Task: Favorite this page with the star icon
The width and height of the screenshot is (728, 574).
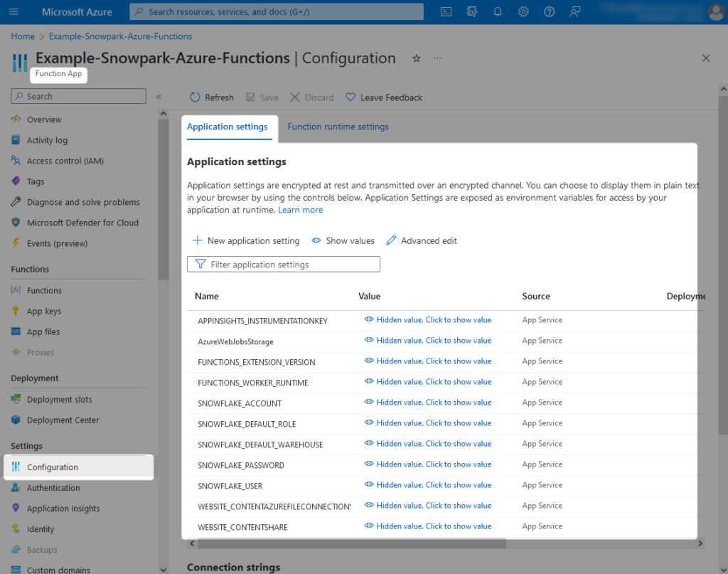Action: 417,58
